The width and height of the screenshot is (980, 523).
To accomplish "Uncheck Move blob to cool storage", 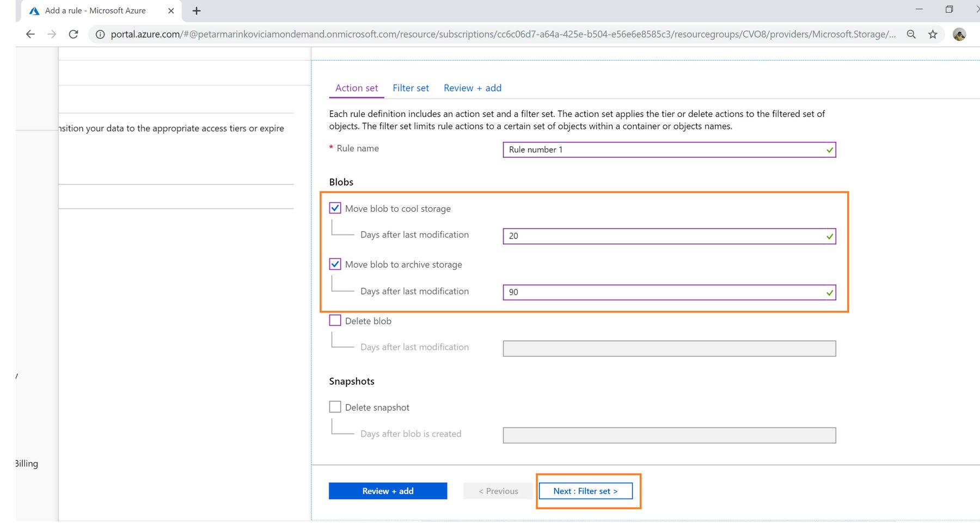I will tap(334, 208).
